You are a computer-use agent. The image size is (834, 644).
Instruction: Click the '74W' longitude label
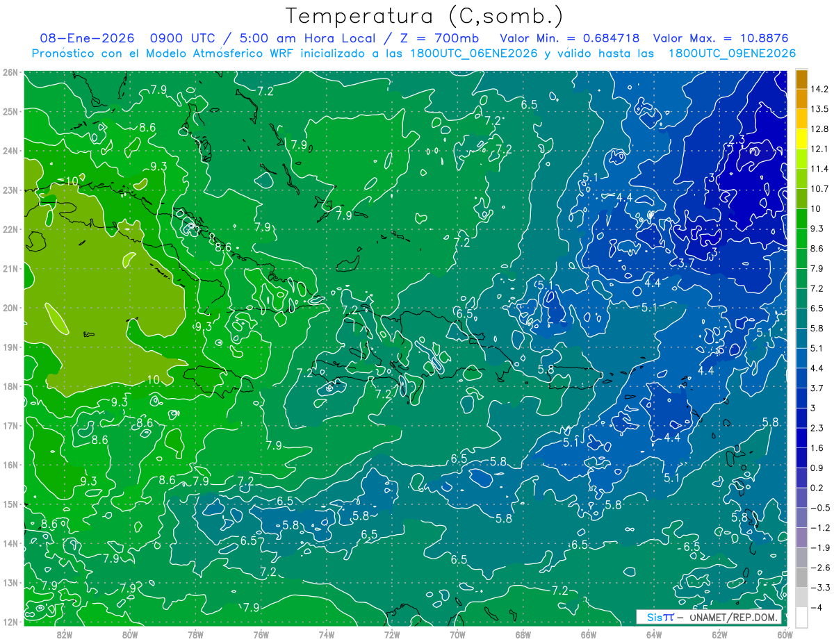(x=326, y=635)
